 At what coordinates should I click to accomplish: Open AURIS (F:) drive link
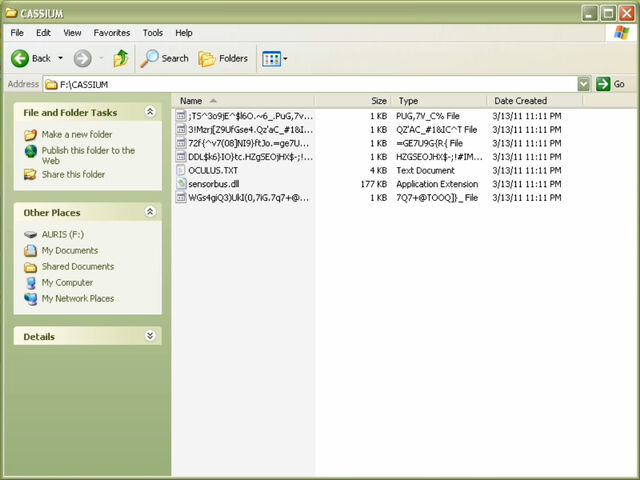coord(62,234)
